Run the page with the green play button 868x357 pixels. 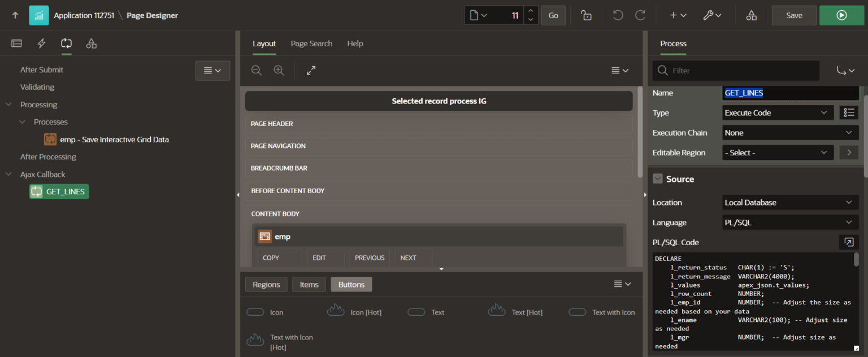(x=841, y=15)
